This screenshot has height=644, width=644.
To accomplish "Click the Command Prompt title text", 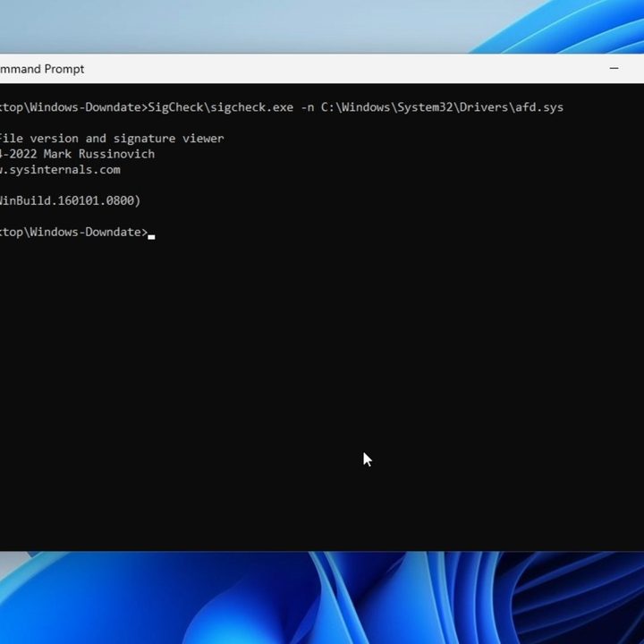I will point(42,69).
